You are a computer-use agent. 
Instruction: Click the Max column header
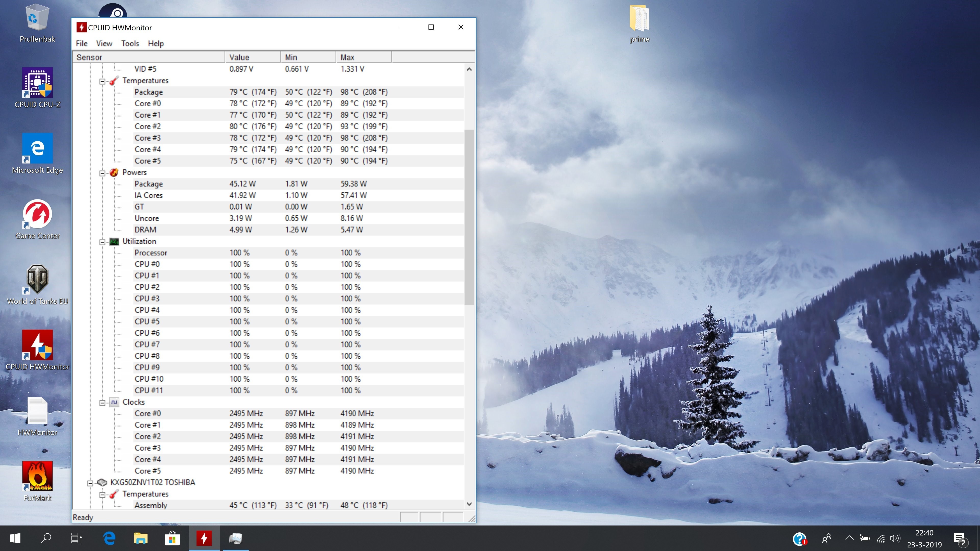click(x=363, y=57)
